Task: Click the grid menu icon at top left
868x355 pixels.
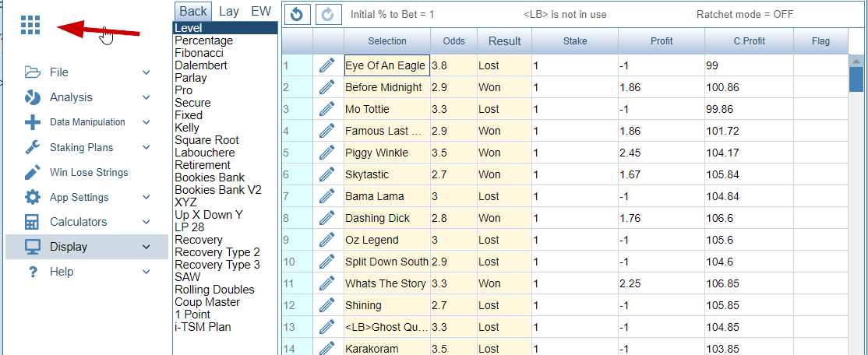Action: [30, 26]
